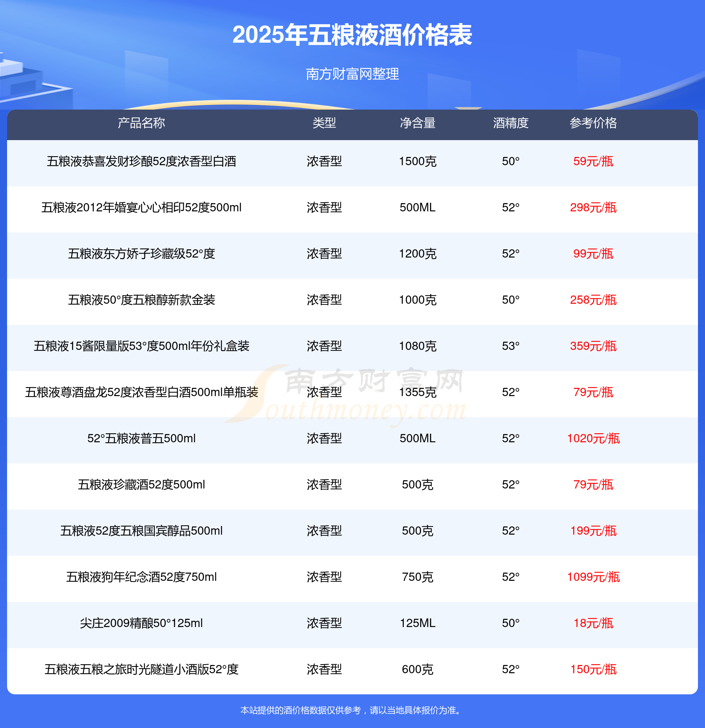Select 500ML in the 婚宴心心相印 row
The image size is (705, 728).
[x=418, y=207]
